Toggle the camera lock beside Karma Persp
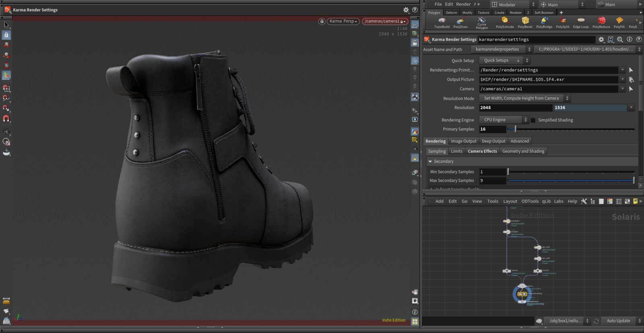Image resolution: width=644 pixels, height=333 pixels. click(x=322, y=21)
